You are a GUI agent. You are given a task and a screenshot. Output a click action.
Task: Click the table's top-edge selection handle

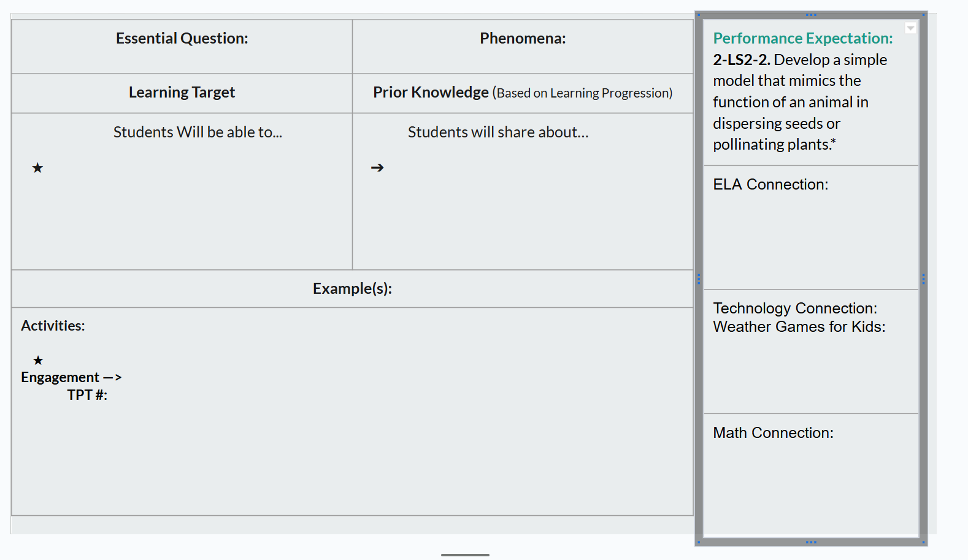811,14
